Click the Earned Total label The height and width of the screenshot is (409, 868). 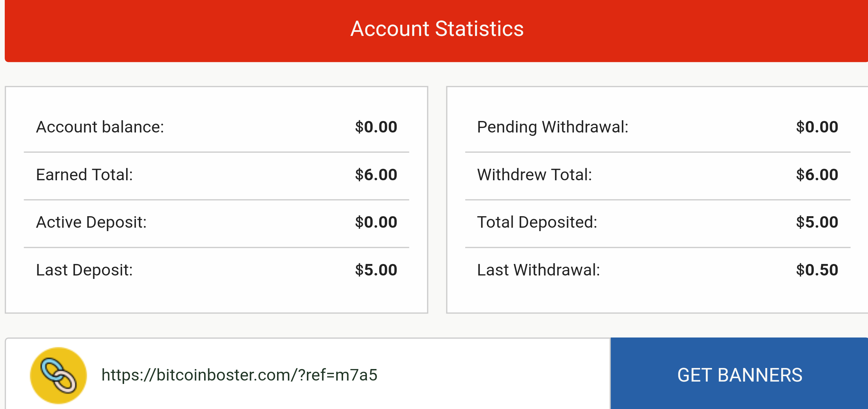point(84,175)
